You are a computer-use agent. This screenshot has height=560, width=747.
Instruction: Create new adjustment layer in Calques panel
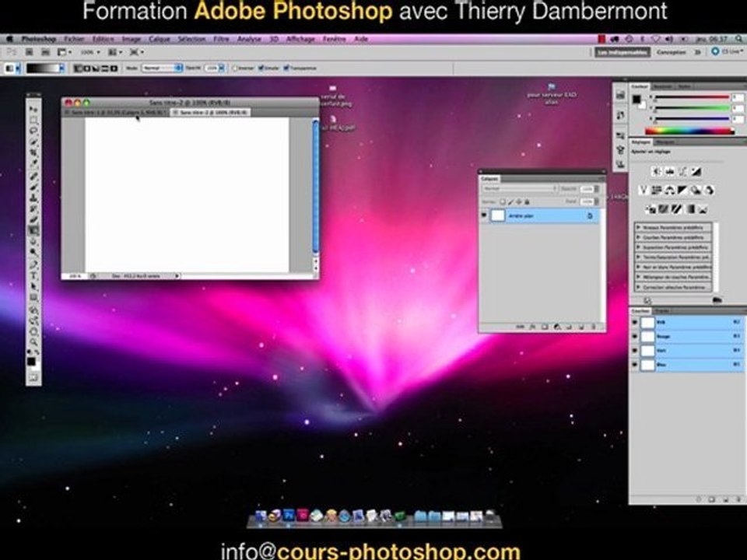click(556, 327)
